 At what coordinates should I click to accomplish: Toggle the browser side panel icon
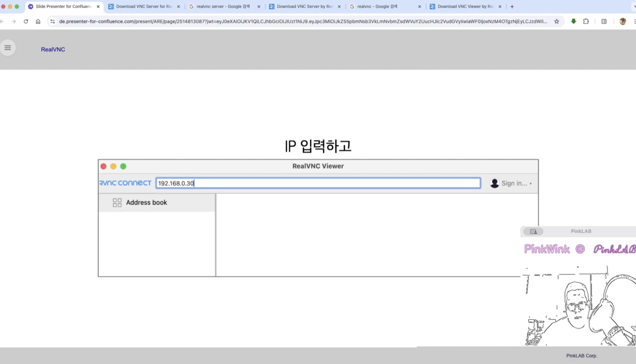tap(604, 21)
